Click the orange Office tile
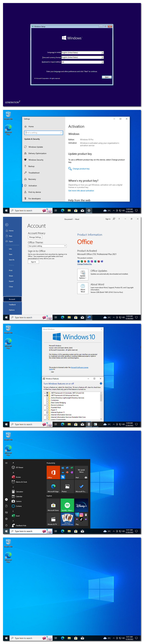The image size is (144, 644). (x=53, y=472)
